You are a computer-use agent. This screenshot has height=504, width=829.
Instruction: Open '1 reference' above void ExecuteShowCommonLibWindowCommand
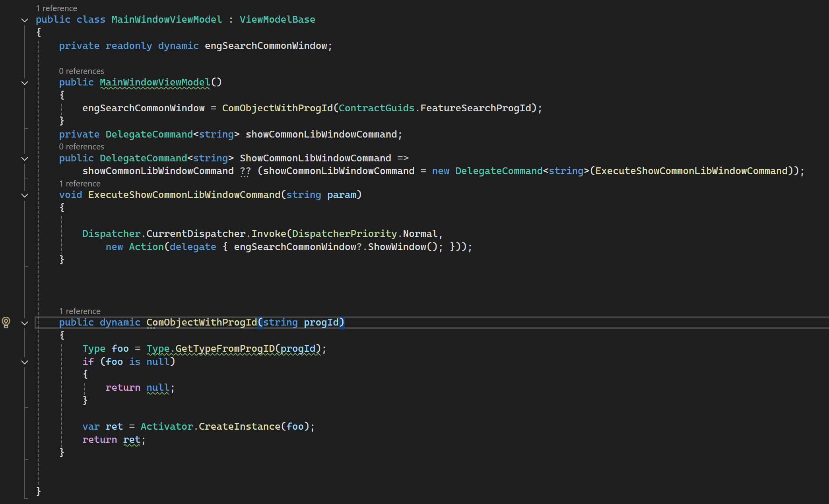[x=80, y=184]
